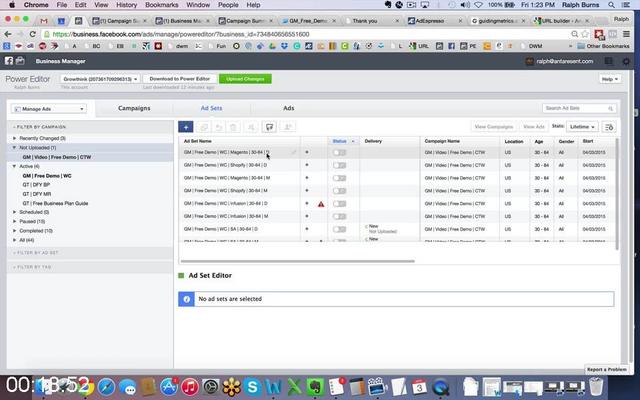Collapse the Active campaigns group
The width and height of the screenshot is (640, 400).
(15, 166)
